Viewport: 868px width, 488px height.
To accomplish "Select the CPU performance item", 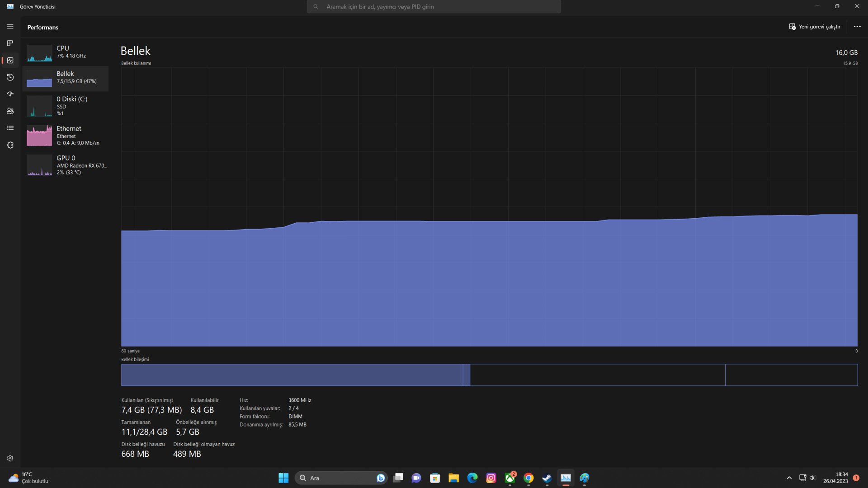I will [66, 52].
